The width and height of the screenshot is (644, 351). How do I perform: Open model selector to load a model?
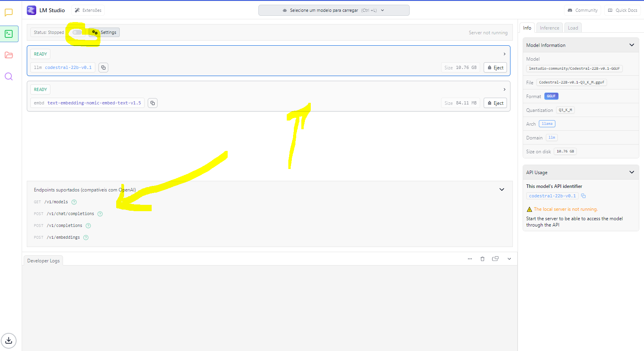[334, 10]
